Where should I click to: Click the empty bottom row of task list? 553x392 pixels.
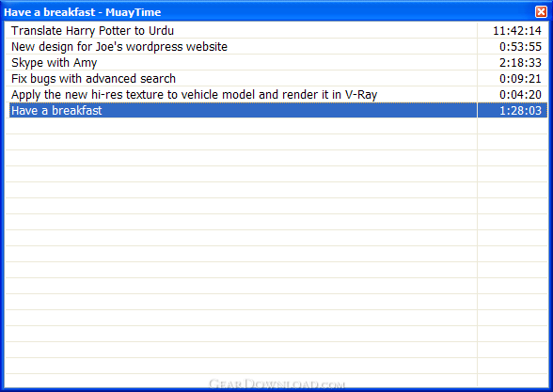click(x=241, y=381)
